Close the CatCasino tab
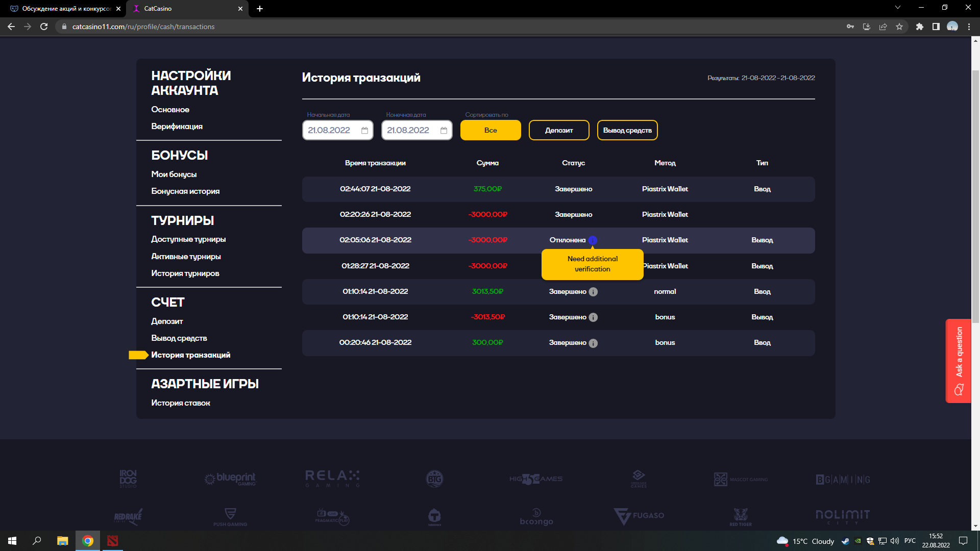Viewport: 980px width, 551px height. pyautogui.click(x=240, y=9)
